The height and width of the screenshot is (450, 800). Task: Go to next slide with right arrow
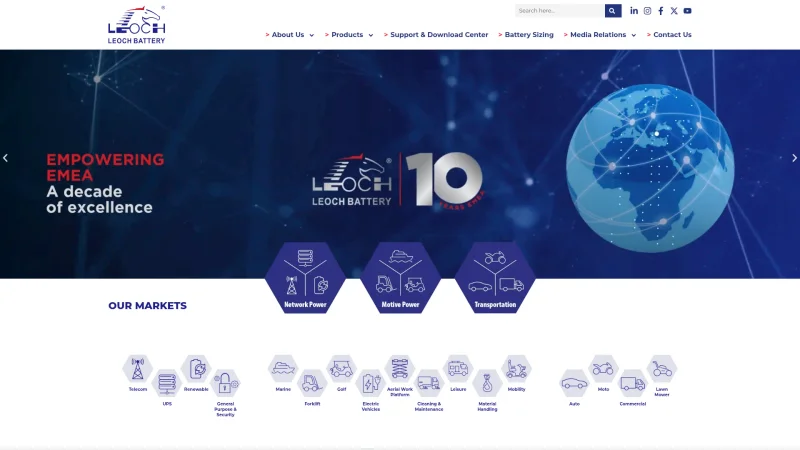click(794, 158)
